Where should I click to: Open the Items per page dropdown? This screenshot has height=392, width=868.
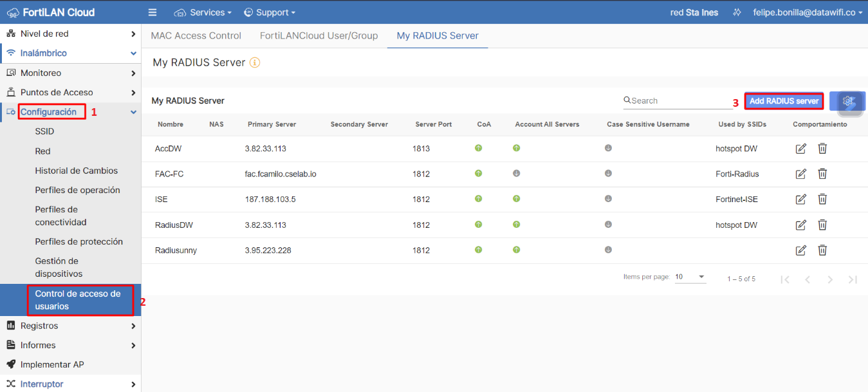pyautogui.click(x=690, y=277)
